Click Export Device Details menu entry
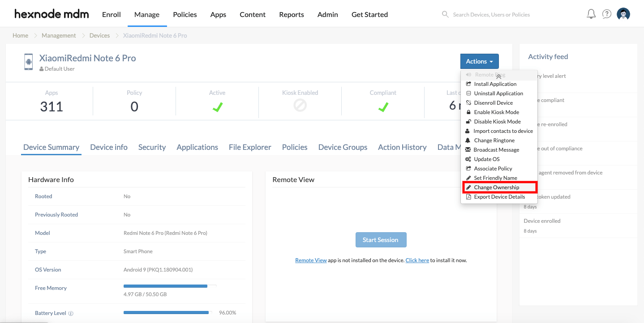644x323 pixels. (x=499, y=197)
